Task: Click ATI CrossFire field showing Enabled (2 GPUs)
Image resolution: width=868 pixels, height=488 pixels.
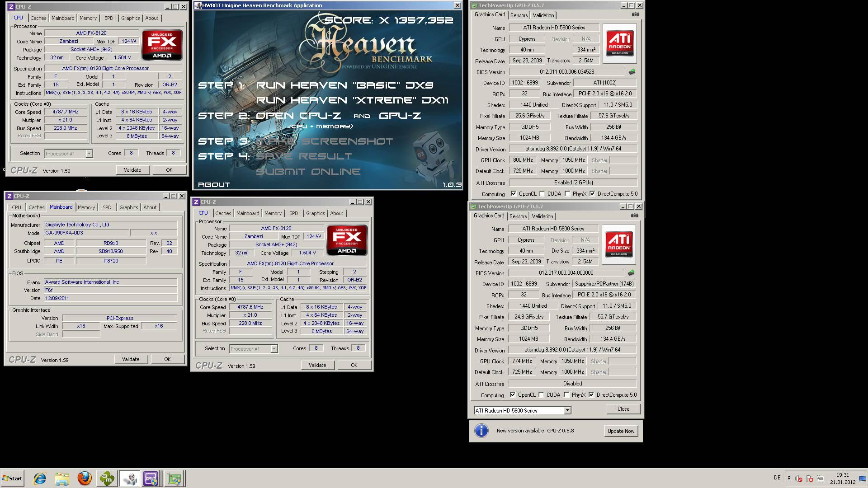Action: click(573, 183)
